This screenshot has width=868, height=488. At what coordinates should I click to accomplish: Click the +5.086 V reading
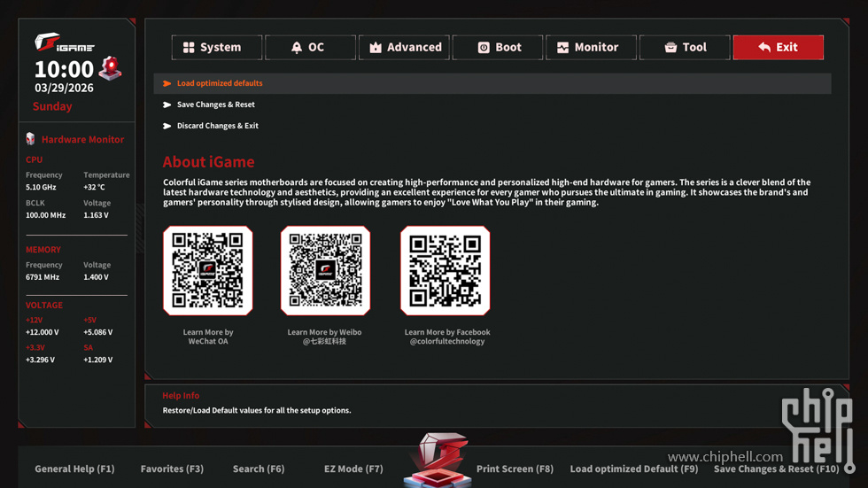tap(98, 332)
